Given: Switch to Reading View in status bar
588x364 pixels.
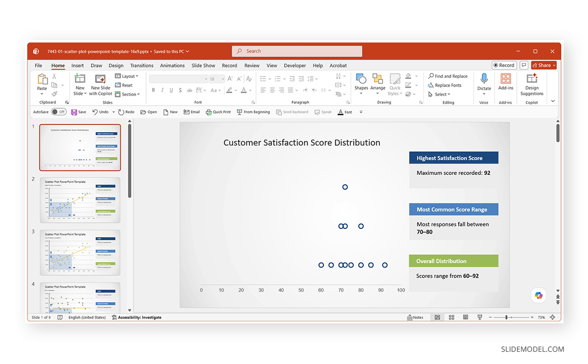Looking at the screenshot, I should tap(465, 317).
